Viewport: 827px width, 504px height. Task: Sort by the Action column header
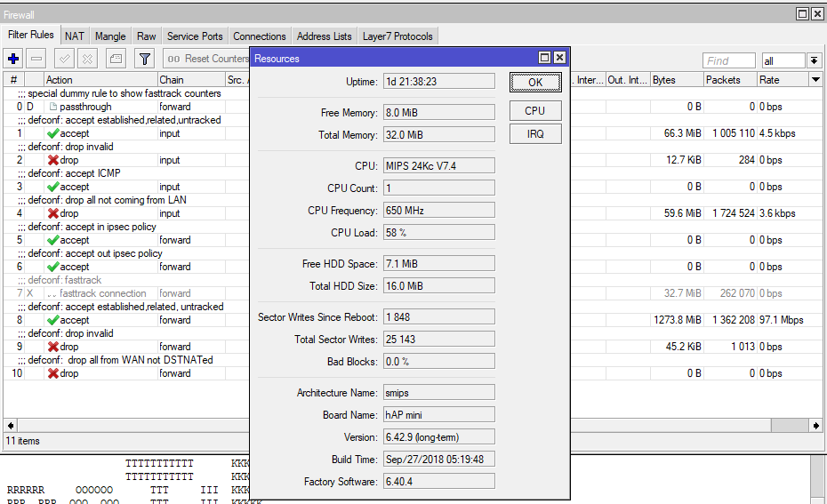tap(100, 80)
